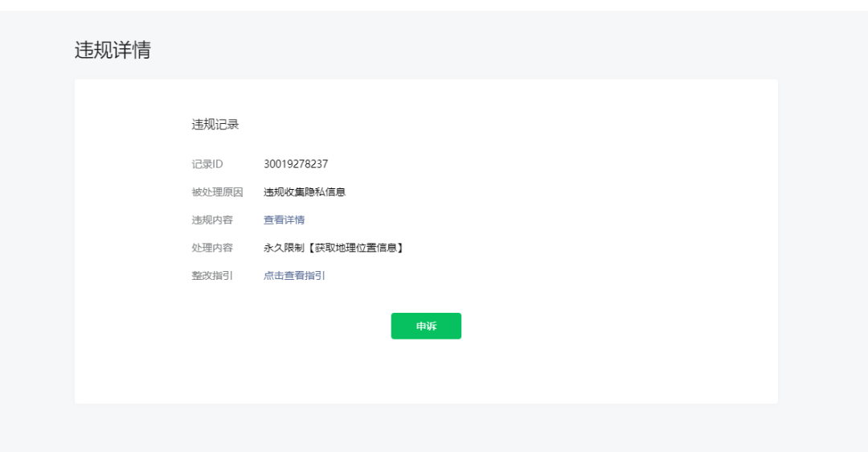868x452 pixels.
Task: Click the 违规记录 section heading
Action: tap(215, 125)
